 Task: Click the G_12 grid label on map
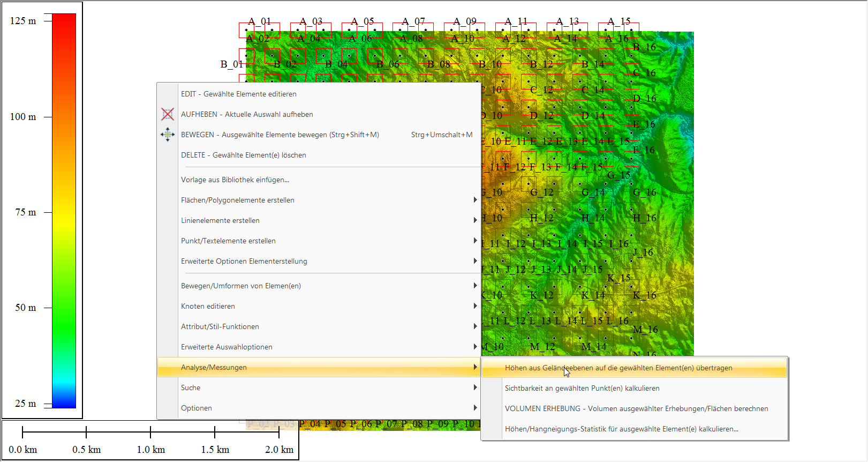pyautogui.click(x=541, y=192)
